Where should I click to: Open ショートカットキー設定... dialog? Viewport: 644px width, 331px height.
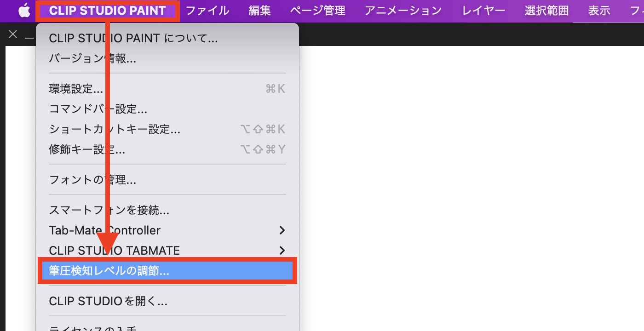click(x=115, y=129)
